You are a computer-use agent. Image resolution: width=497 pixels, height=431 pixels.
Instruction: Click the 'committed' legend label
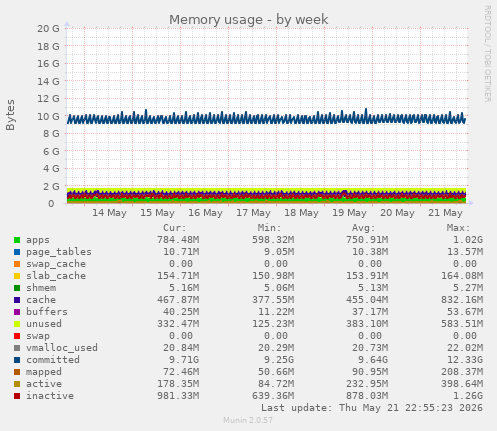[53, 360]
